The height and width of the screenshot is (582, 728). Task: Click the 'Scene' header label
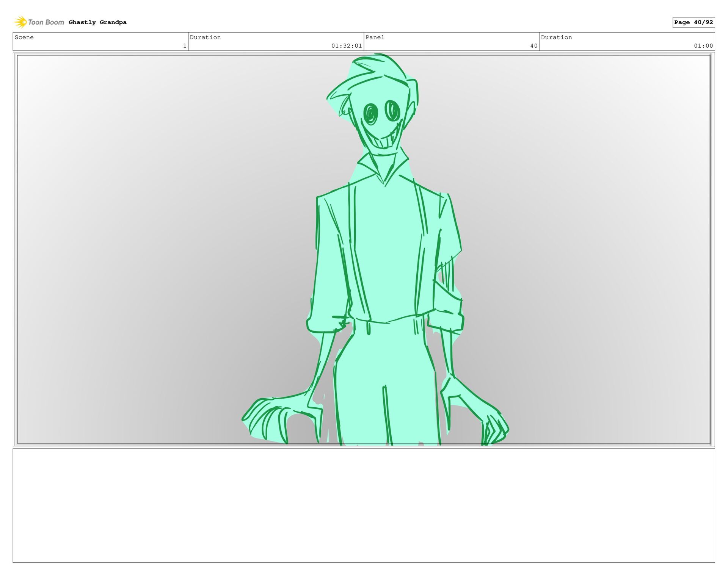click(x=24, y=37)
